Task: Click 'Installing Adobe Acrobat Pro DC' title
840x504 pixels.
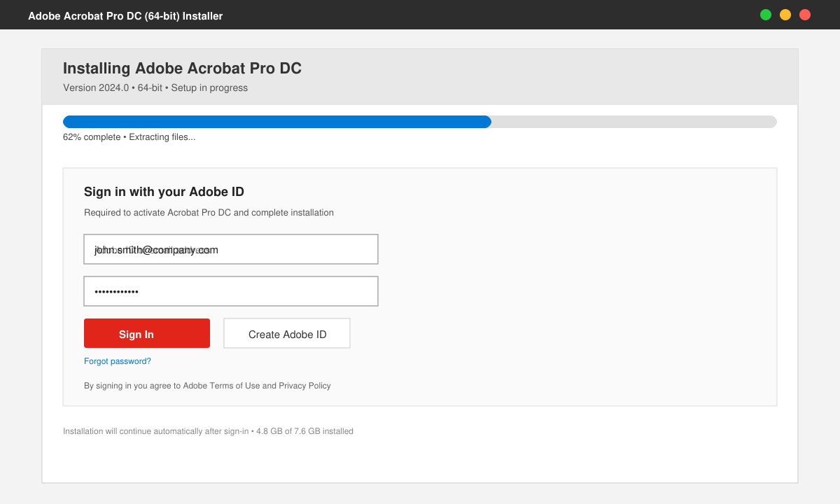Action: (182, 69)
